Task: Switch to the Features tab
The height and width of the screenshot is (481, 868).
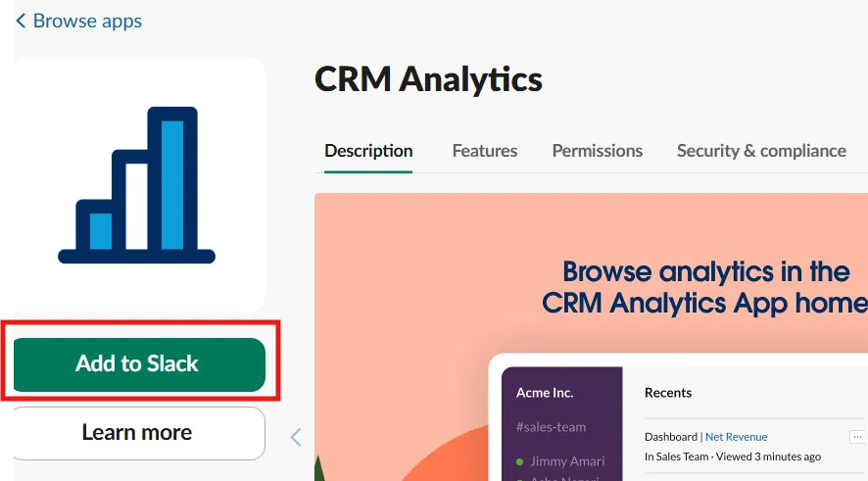Action: (x=484, y=151)
